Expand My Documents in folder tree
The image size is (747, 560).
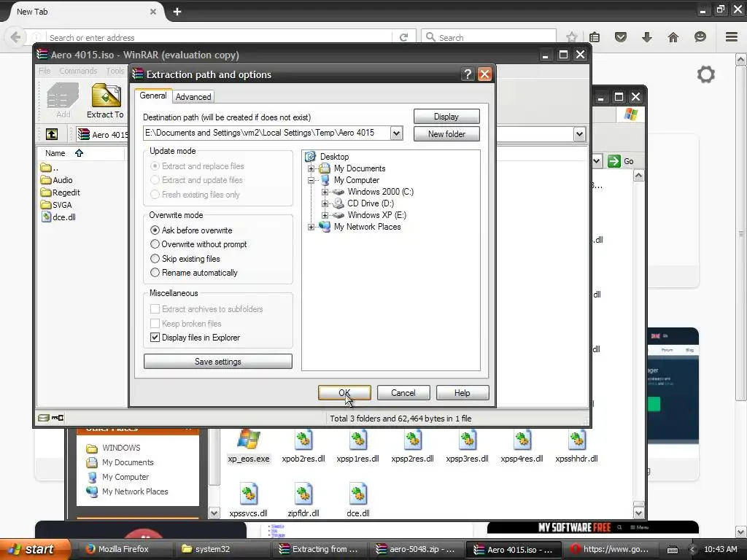pyautogui.click(x=311, y=168)
